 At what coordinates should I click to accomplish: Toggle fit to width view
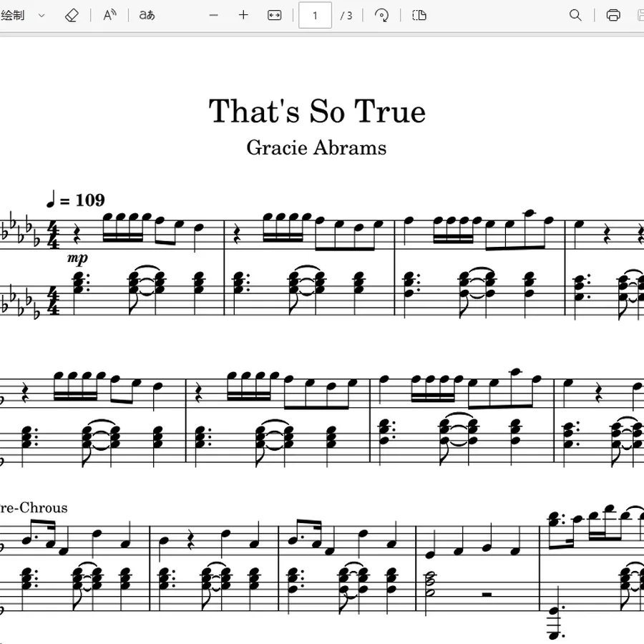[x=274, y=16]
